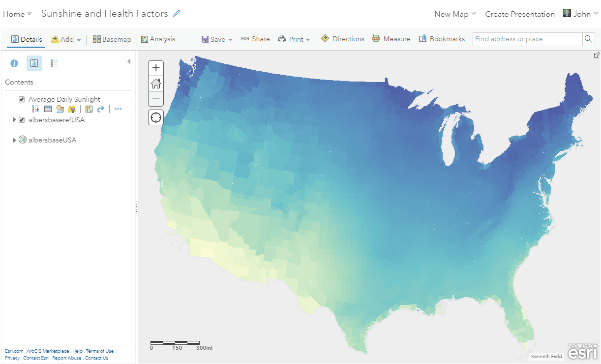Click the panel resize handle dots
The image size is (601, 364).
coord(136,208)
